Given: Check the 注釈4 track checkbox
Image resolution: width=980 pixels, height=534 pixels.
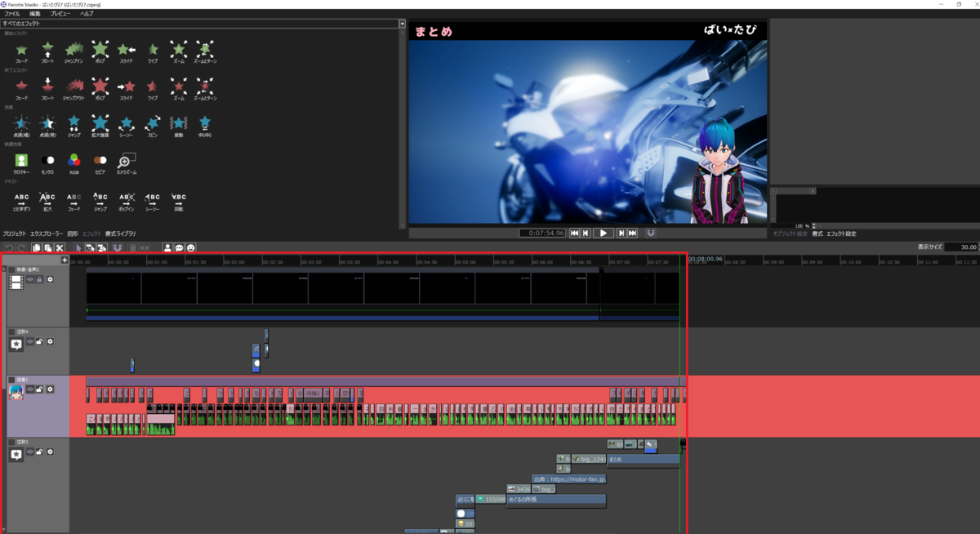Looking at the screenshot, I should point(12,332).
